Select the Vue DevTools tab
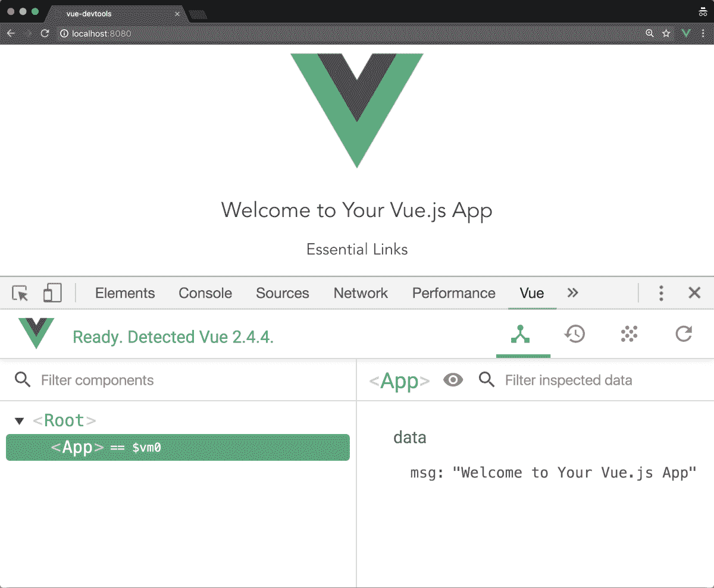714x588 pixels. tap(532, 293)
